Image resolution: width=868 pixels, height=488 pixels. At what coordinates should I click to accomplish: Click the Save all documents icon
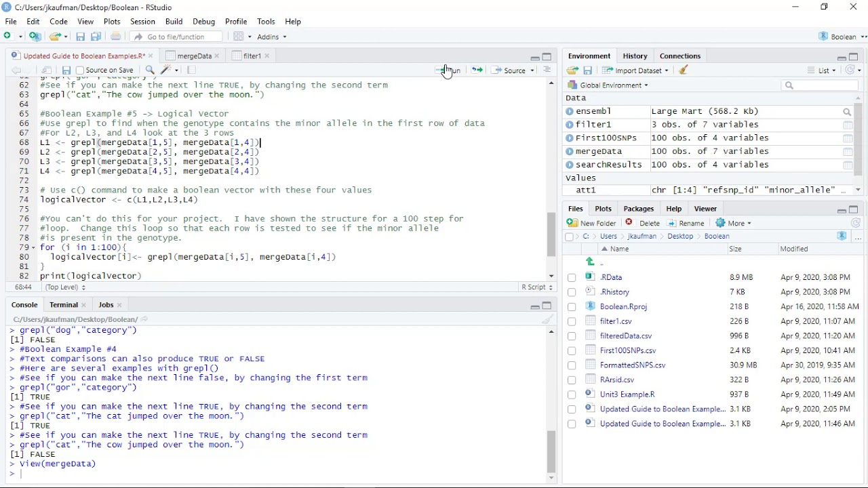pos(96,37)
